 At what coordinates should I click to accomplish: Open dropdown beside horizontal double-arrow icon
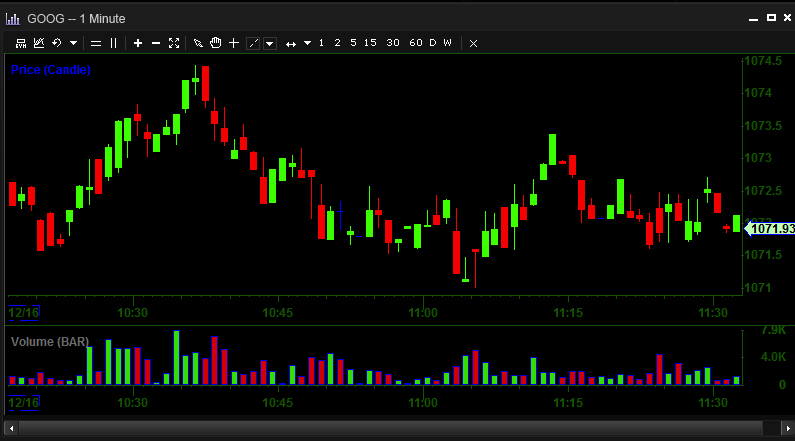[x=307, y=43]
